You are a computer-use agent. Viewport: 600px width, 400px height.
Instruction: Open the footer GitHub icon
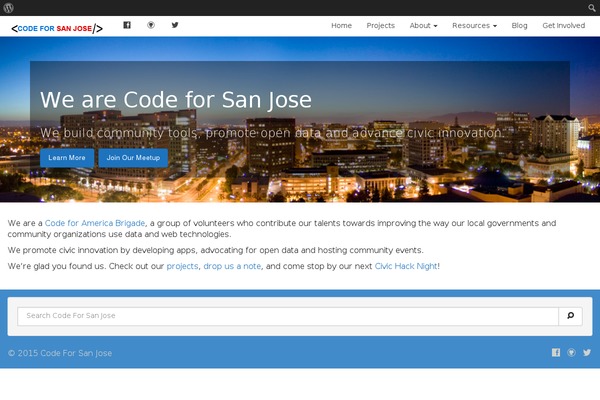pyautogui.click(x=571, y=353)
